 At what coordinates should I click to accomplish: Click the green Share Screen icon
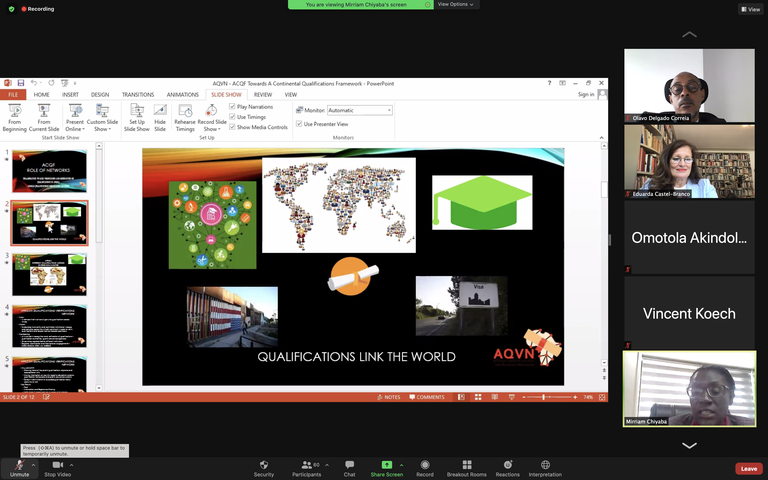coord(386,464)
